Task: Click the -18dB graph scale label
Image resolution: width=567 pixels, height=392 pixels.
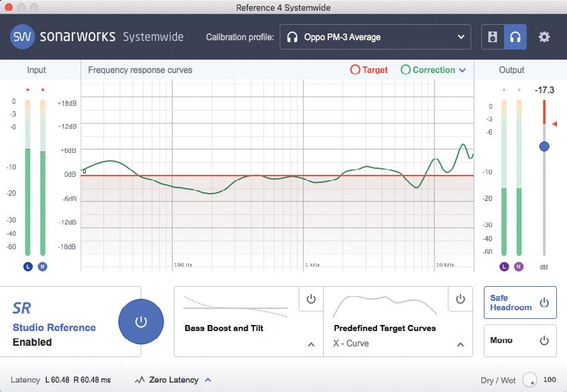Action: coord(67,247)
